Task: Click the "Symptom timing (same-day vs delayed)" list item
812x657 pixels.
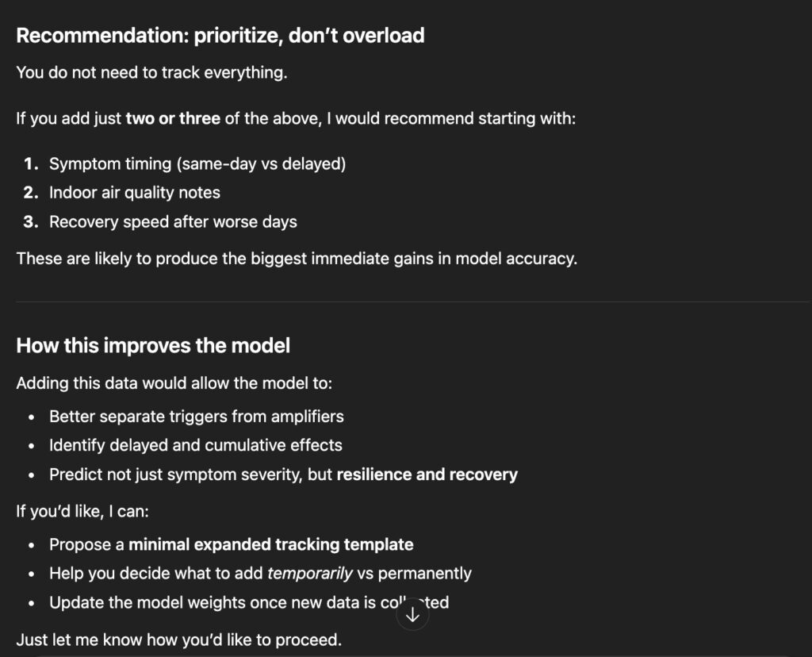Action: [x=197, y=164]
